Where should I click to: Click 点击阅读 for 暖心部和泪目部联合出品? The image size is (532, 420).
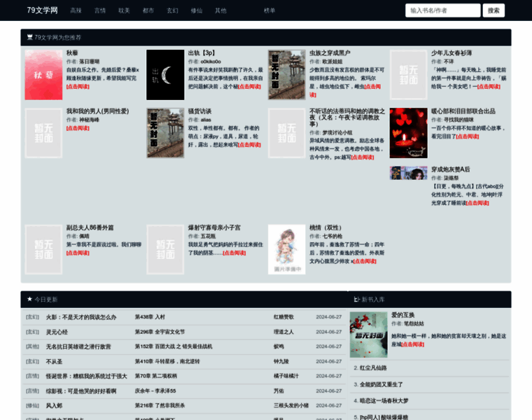(468, 136)
